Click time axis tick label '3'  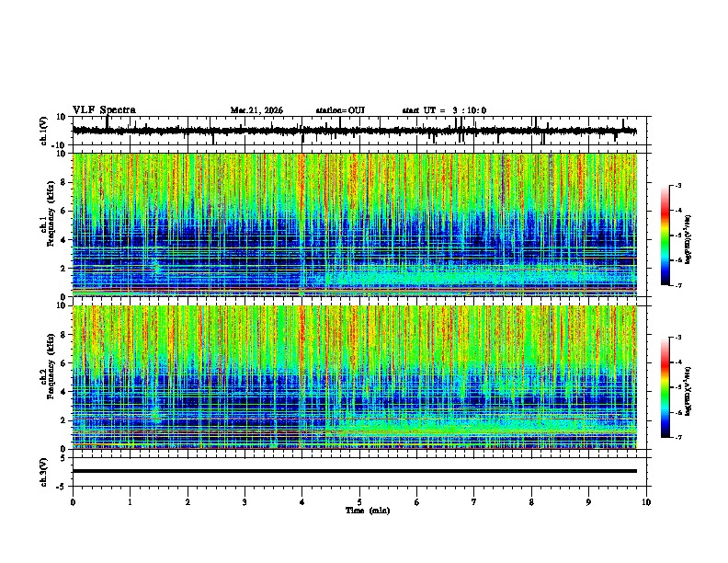coord(245,502)
